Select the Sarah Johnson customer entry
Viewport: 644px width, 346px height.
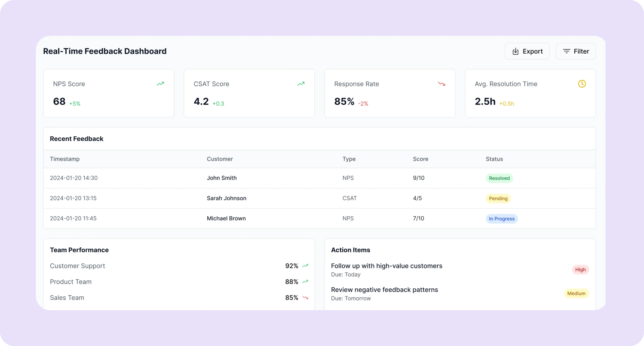(x=226, y=198)
